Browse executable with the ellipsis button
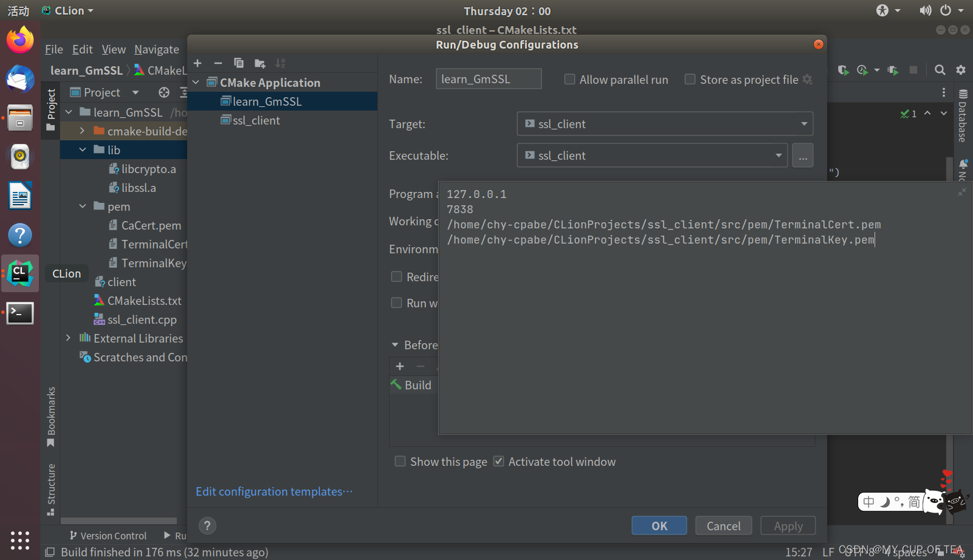Viewport: 973px width, 560px height. click(803, 155)
